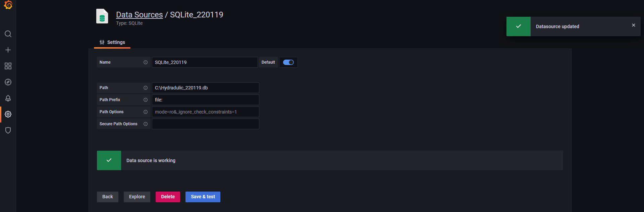Dismiss the Datasource updated notification
Screen dimensions: 644x212
coord(634,25)
